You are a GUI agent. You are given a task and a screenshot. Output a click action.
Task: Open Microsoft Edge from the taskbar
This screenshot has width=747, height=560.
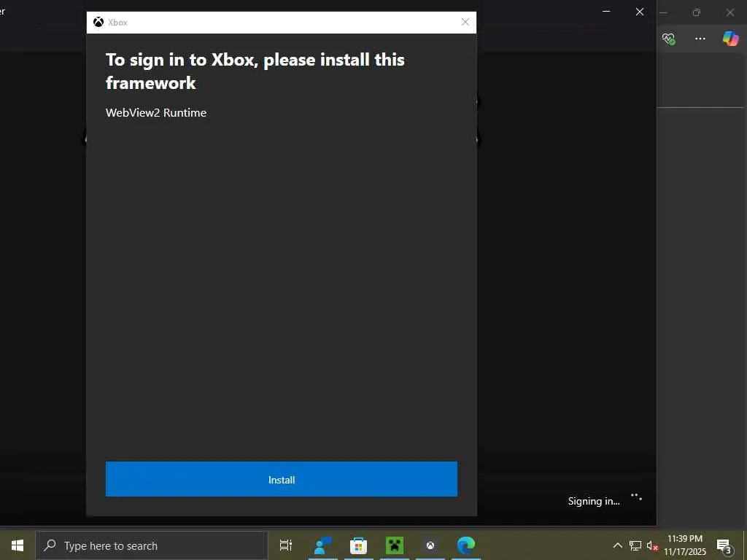(x=466, y=545)
